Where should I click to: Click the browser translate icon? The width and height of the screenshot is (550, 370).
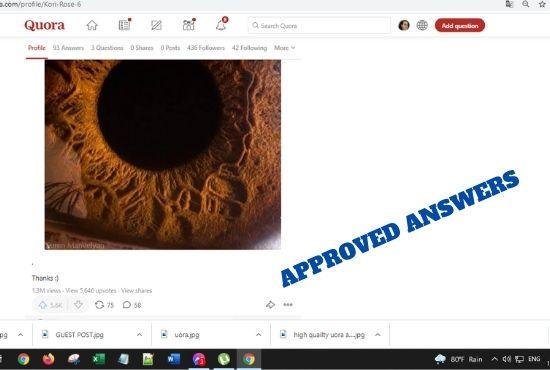point(509,4)
